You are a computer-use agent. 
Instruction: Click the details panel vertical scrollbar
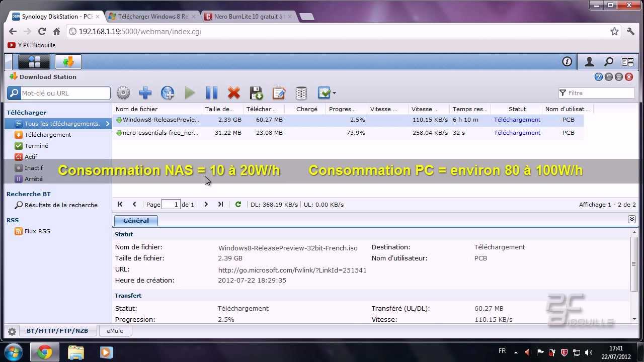pyautogui.click(x=634, y=264)
